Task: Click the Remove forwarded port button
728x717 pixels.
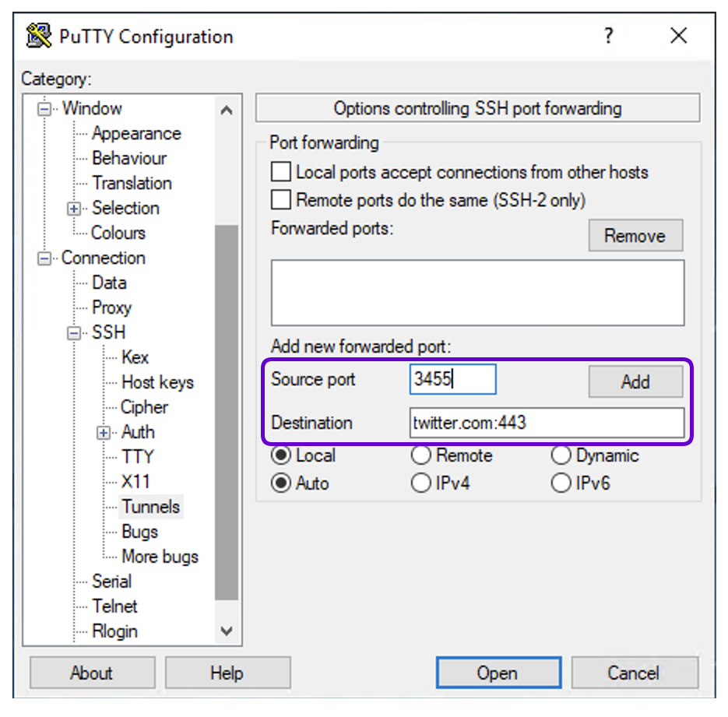Action: 635,236
